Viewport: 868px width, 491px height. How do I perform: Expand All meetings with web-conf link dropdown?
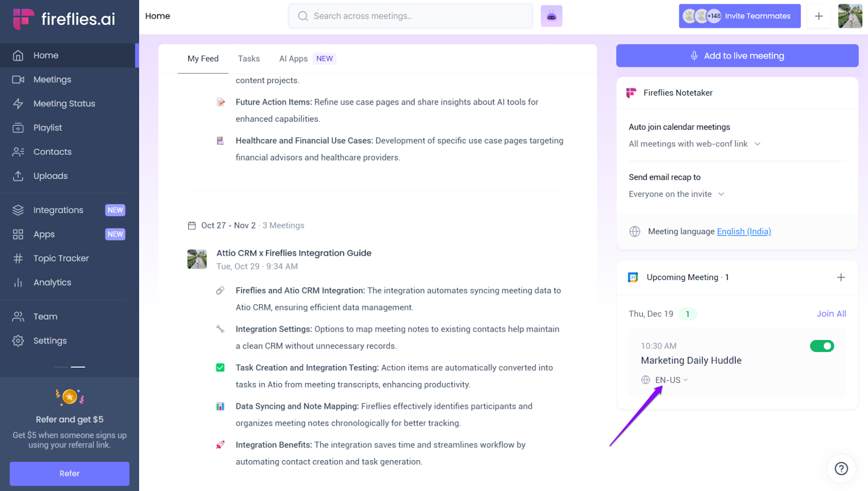tap(694, 144)
